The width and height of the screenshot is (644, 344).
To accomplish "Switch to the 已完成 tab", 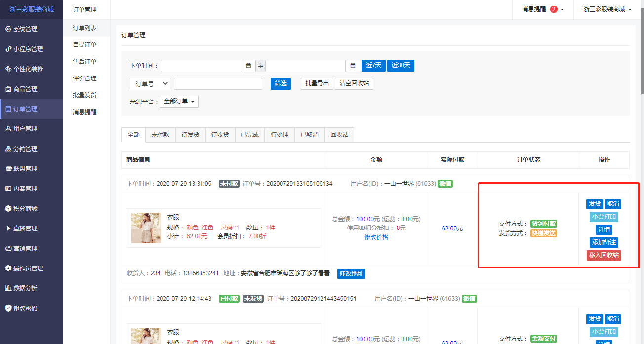I will click(x=250, y=135).
